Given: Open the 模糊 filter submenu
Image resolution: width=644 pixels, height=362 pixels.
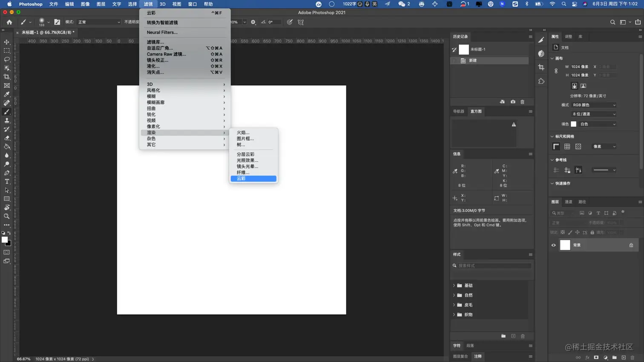Looking at the screenshot, I should [185, 97].
